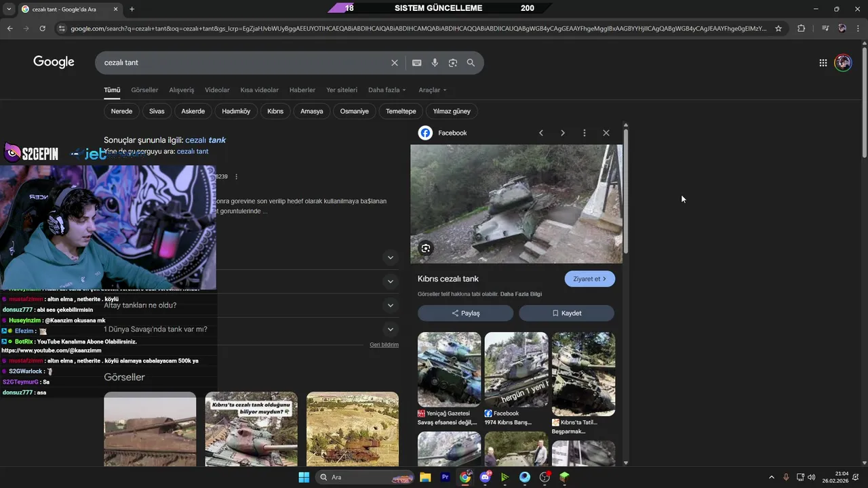Search instead for 'cezalı tant' link
Screen dimensions: 868x488
tap(193, 151)
